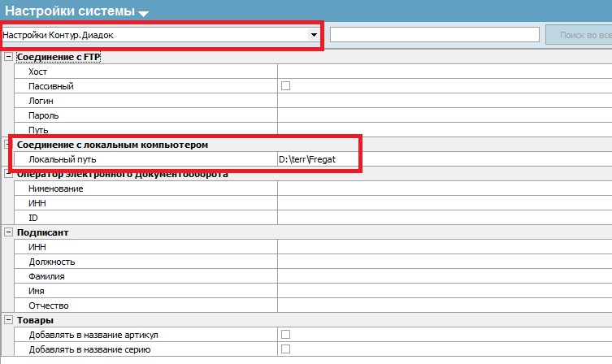The width and height of the screenshot is (612, 364).
Task: Click the ID value field
Action: click(x=445, y=218)
